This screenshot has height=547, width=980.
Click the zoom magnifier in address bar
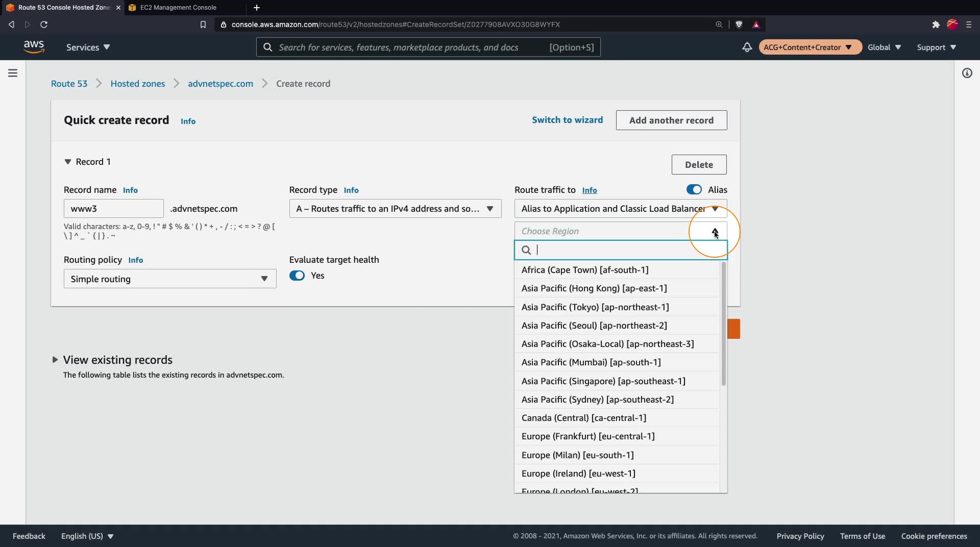[x=719, y=24]
